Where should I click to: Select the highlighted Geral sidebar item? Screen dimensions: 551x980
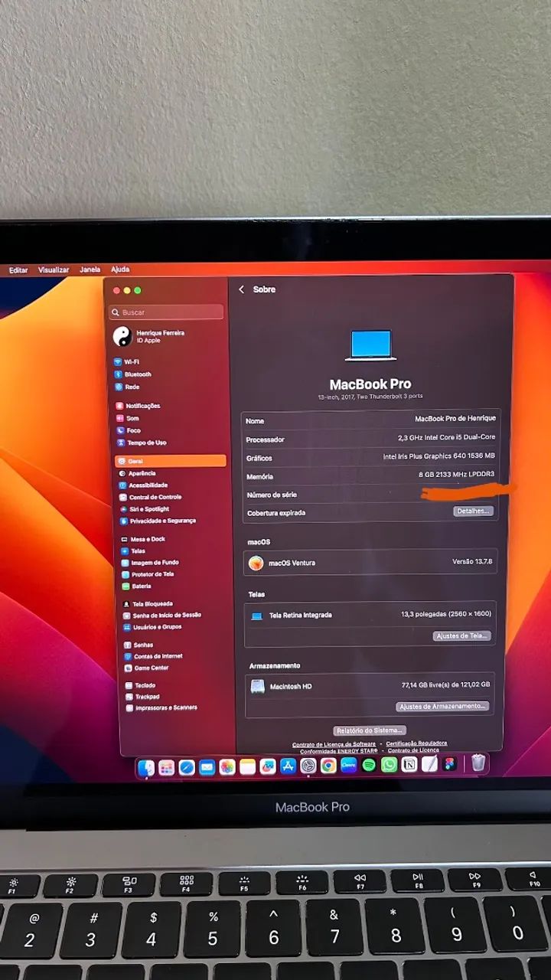coord(171,461)
